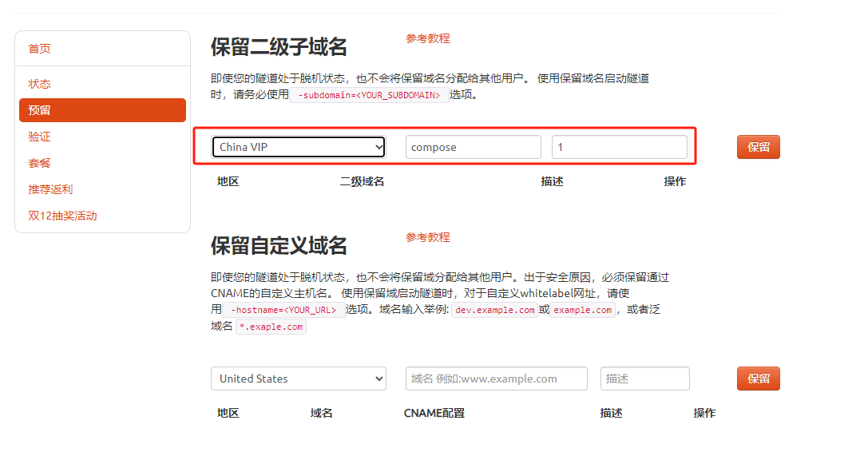
Task: Open 参考教程 link beside 保留二级子域名
Action: click(x=428, y=39)
